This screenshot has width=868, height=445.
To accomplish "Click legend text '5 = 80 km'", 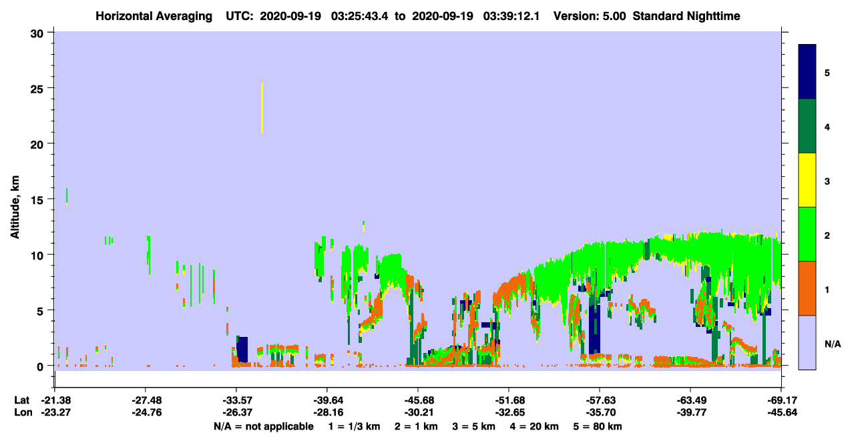I will point(598,426).
